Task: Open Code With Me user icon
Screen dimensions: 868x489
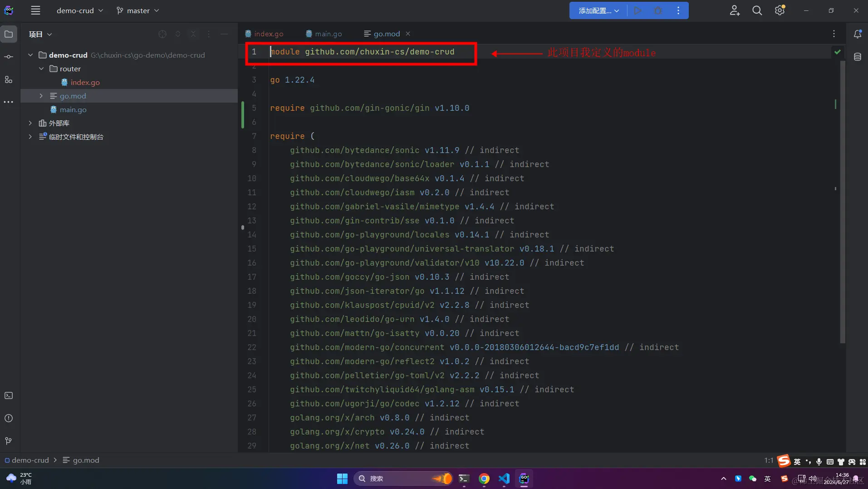Action: 735,10
